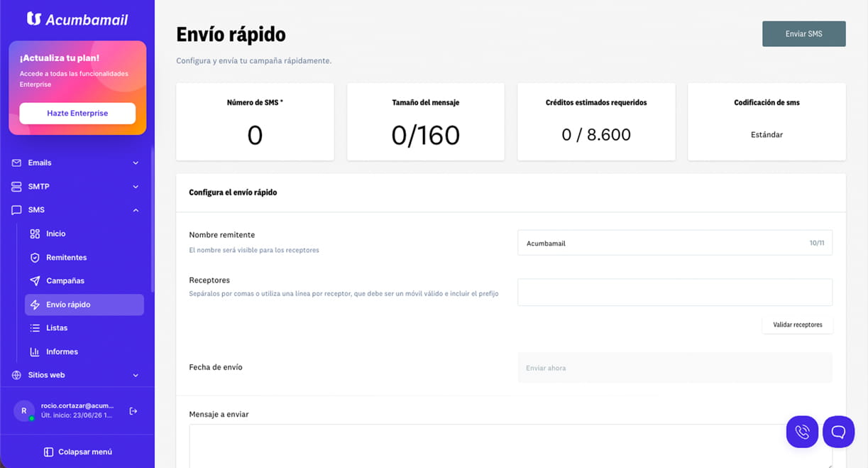
Task: Open Campañas in the SMS menu
Action: 84,281
